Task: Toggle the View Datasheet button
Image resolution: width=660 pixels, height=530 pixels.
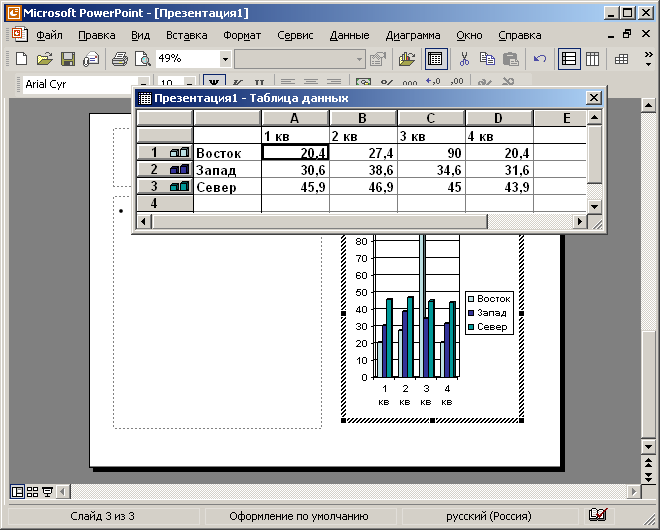Action: (435, 59)
